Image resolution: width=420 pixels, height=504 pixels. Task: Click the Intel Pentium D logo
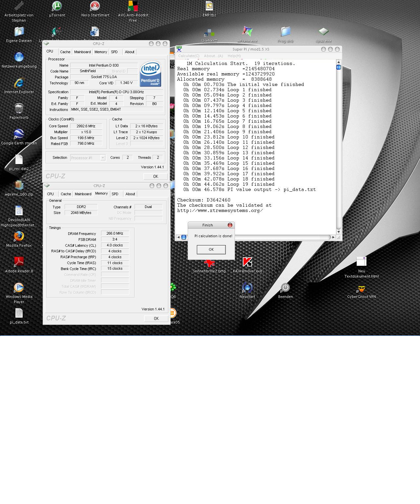[150, 74]
